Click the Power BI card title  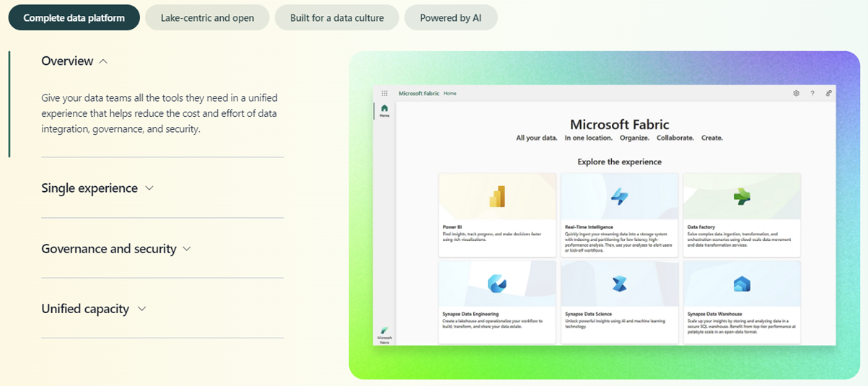(452, 227)
